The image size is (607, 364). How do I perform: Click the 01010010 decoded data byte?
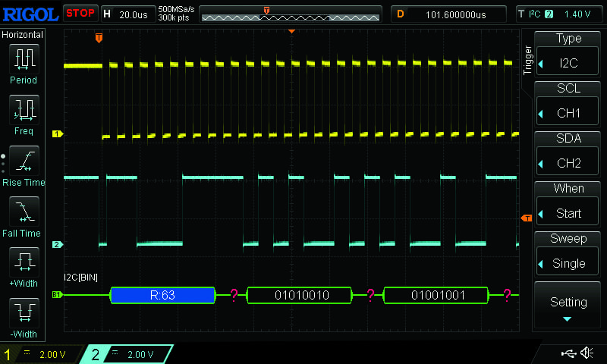point(300,295)
